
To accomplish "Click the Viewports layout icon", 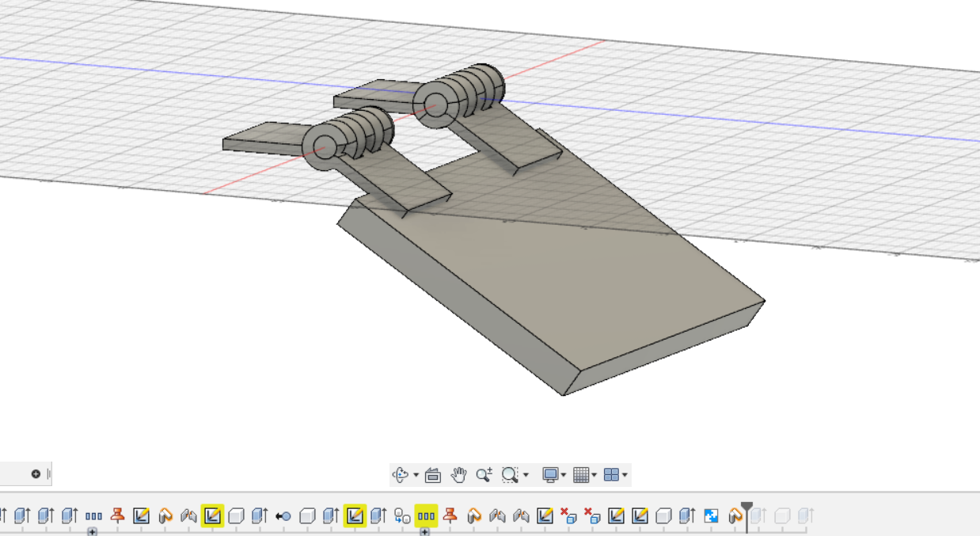I will 611,475.
